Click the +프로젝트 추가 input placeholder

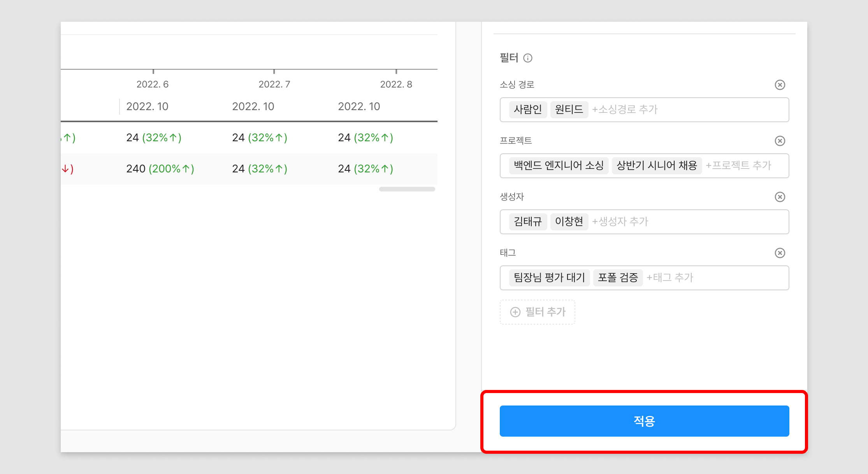coord(738,165)
